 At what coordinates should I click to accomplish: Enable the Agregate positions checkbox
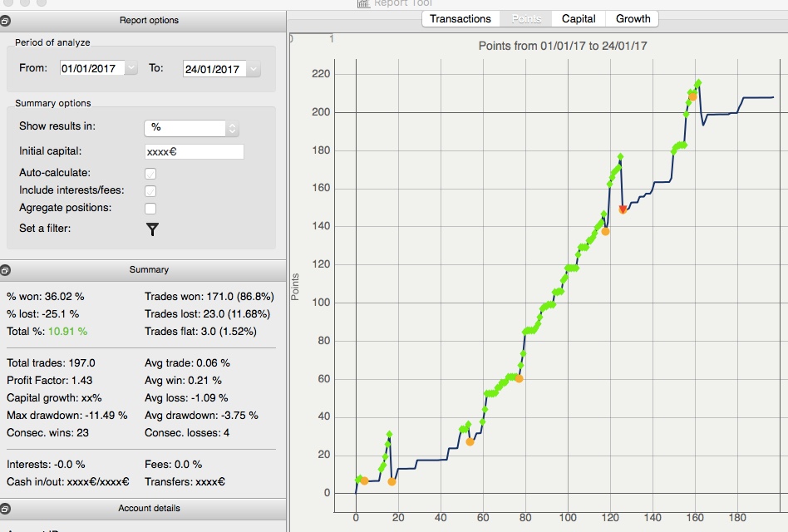tap(150, 209)
